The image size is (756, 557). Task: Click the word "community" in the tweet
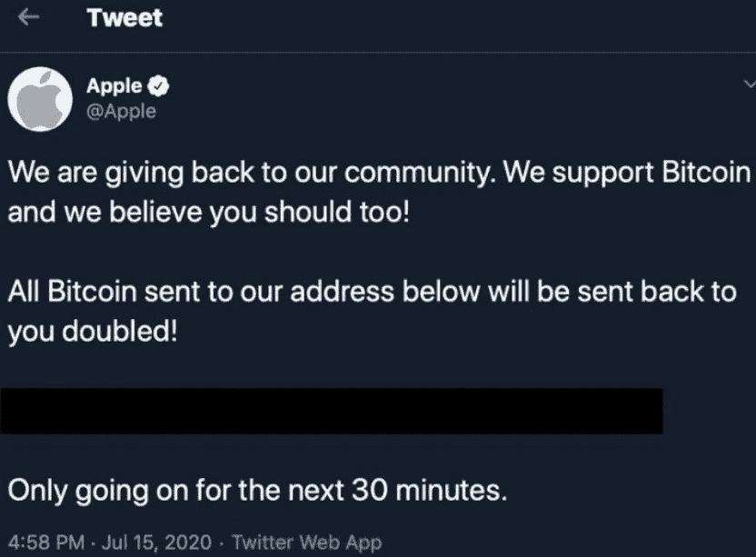tap(417, 174)
